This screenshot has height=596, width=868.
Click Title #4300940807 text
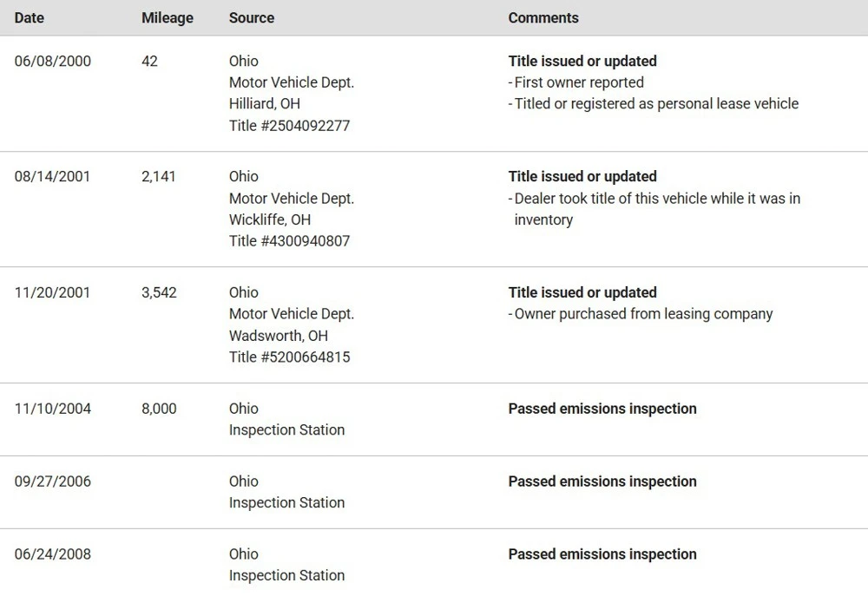point(290,241)
